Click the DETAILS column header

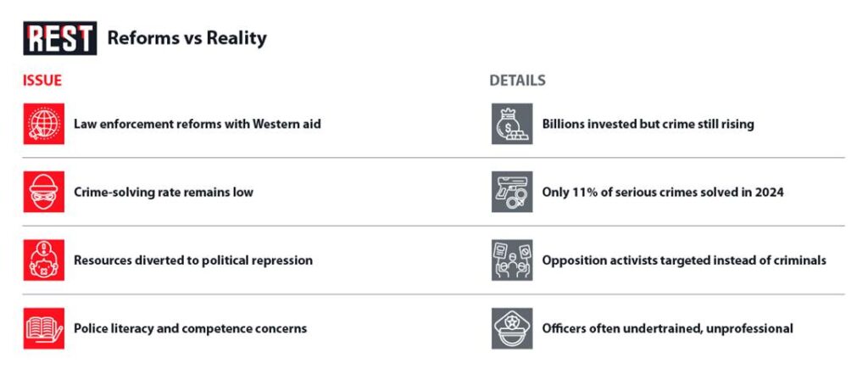click(x=517, y=81)
